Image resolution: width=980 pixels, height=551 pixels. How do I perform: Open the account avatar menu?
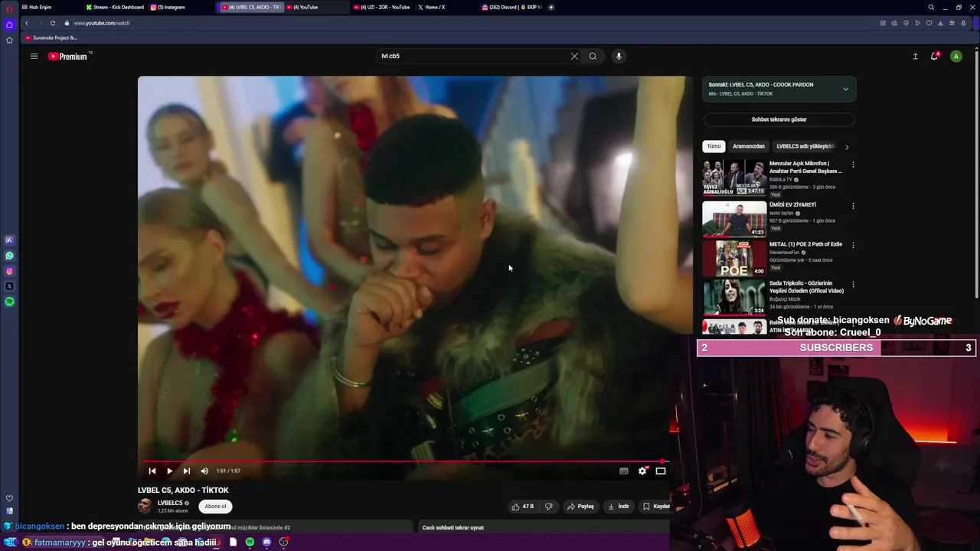tap(955, 56)
